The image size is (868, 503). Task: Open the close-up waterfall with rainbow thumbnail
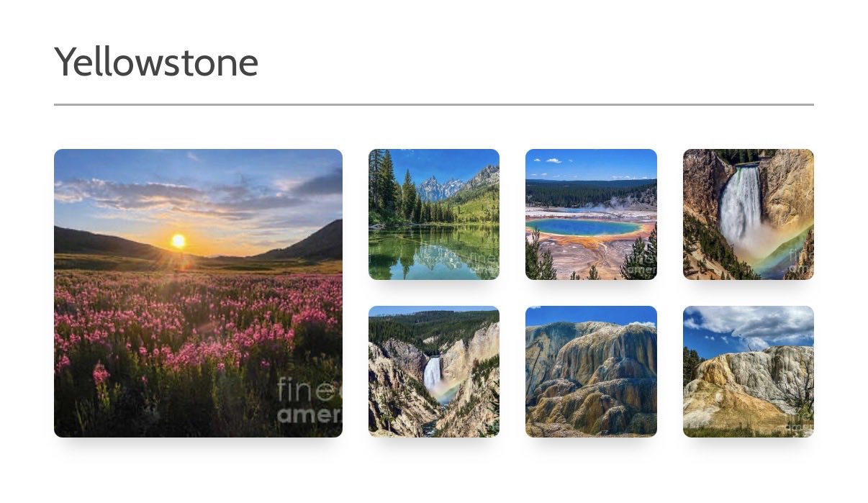[x=748, y=214]
